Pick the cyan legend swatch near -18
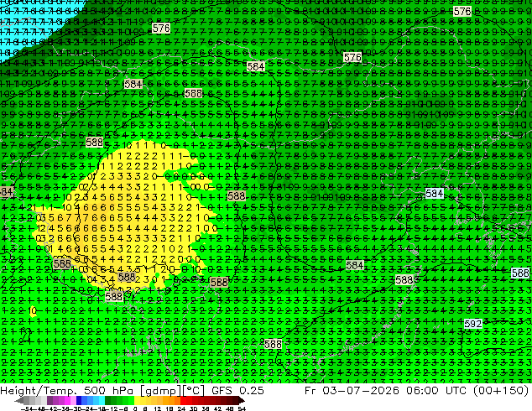532x411 pixels. (x=102, y=401)
